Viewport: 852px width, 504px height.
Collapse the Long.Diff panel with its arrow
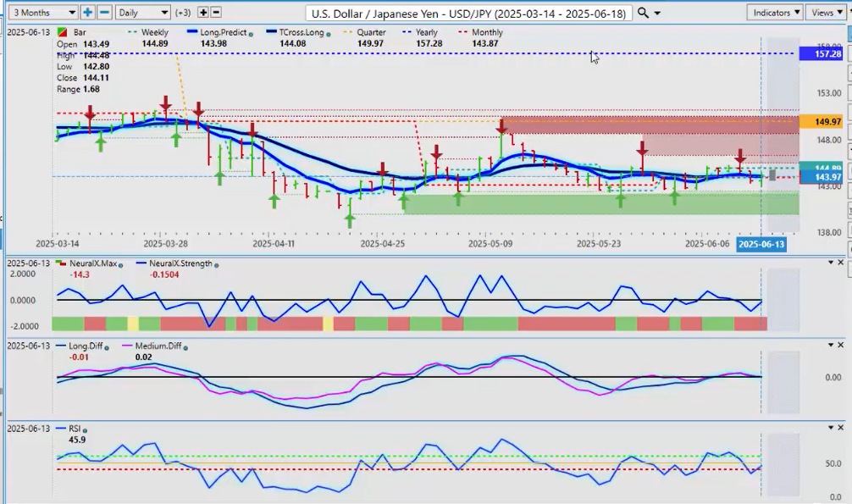click(831, 346)
